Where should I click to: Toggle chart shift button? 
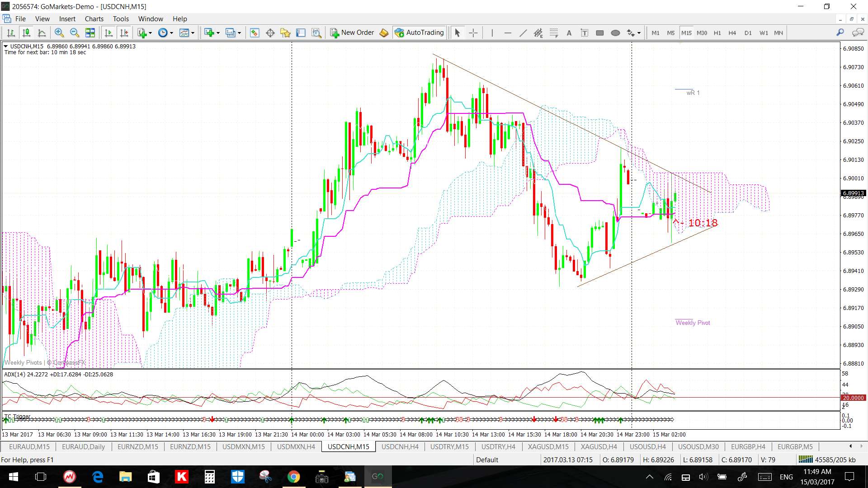click(124, 33)
